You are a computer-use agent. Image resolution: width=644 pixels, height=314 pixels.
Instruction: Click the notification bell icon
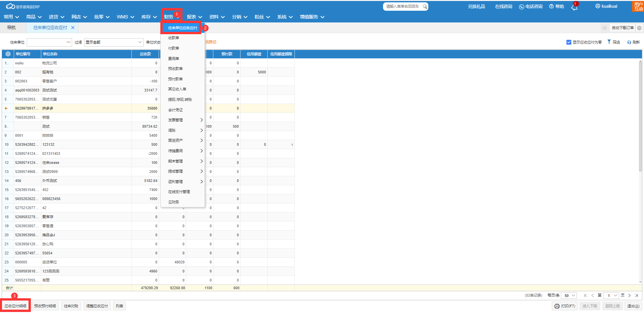[x=574, y=7]
